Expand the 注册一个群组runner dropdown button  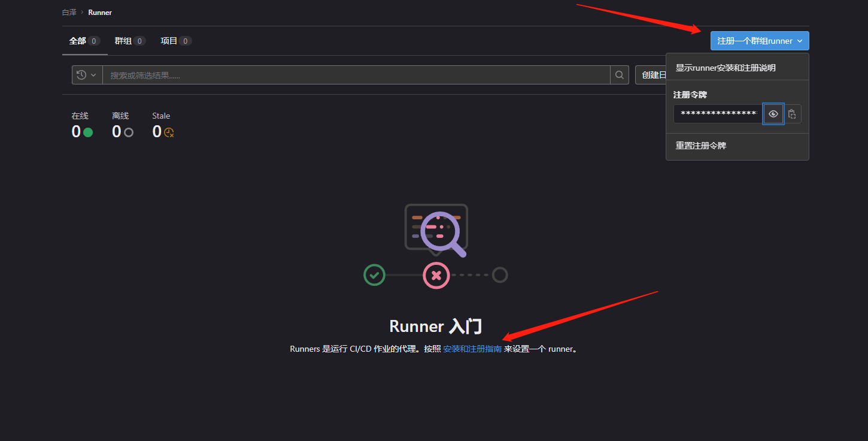tap(759, 41)
